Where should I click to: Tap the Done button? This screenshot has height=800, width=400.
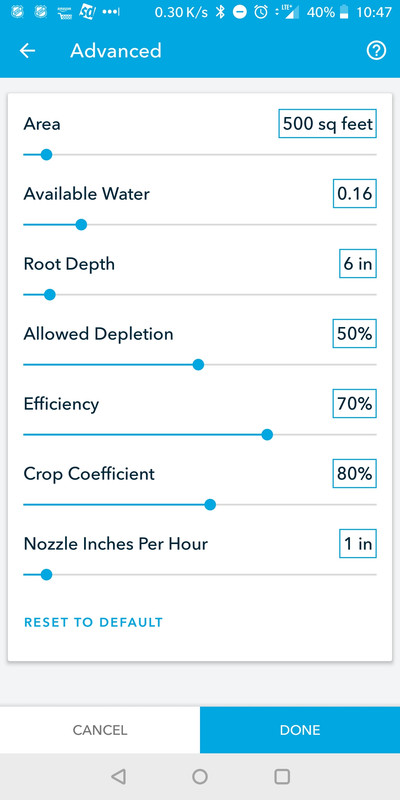pyautogui.click(x=300, y=730)
